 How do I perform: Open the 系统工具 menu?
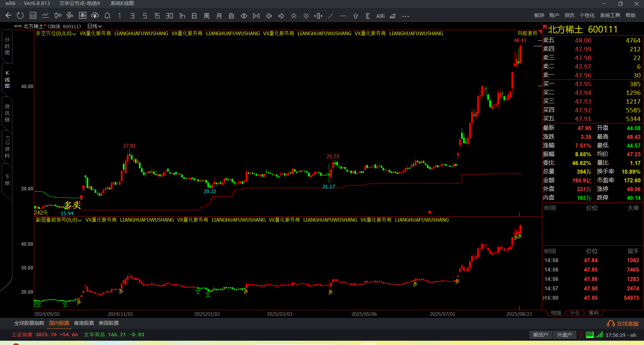(x=610, y=15)
